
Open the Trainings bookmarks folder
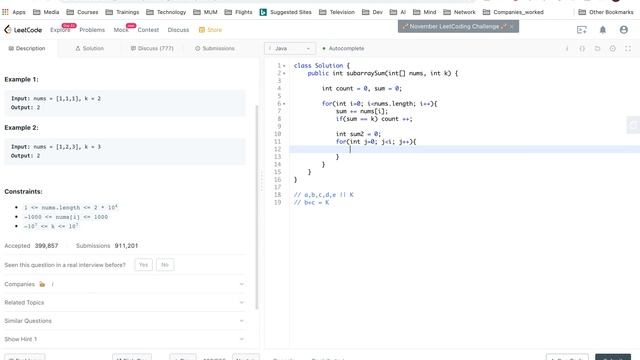click(x=122, y=12)
